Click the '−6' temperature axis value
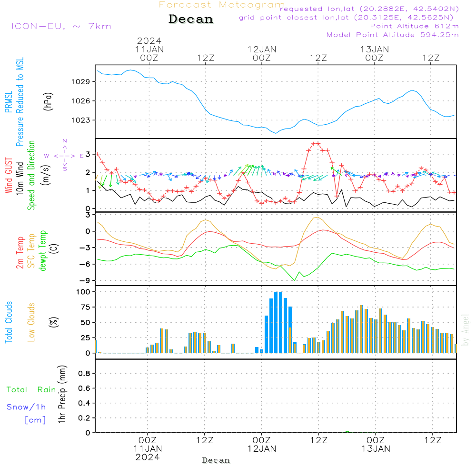Screen dimensions: 476x476 point(85,264)
